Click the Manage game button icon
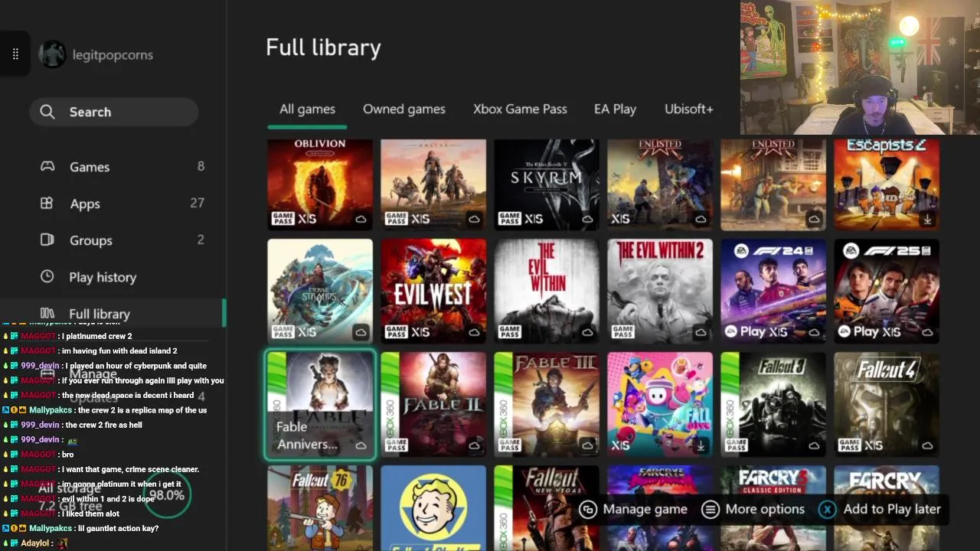 (588, 509)
